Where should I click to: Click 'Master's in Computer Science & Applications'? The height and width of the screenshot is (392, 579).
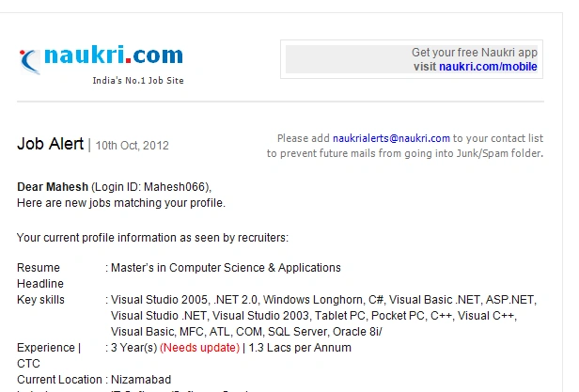[x=226, y=268]
